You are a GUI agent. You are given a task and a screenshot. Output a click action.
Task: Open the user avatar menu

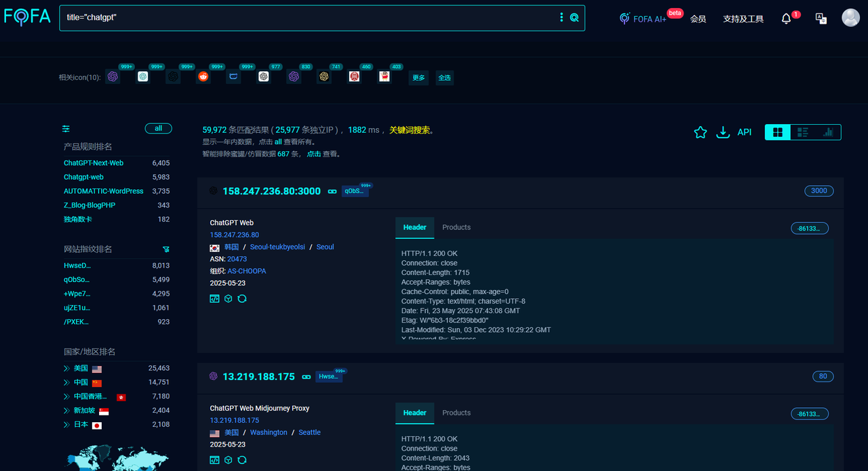point(850,18)
